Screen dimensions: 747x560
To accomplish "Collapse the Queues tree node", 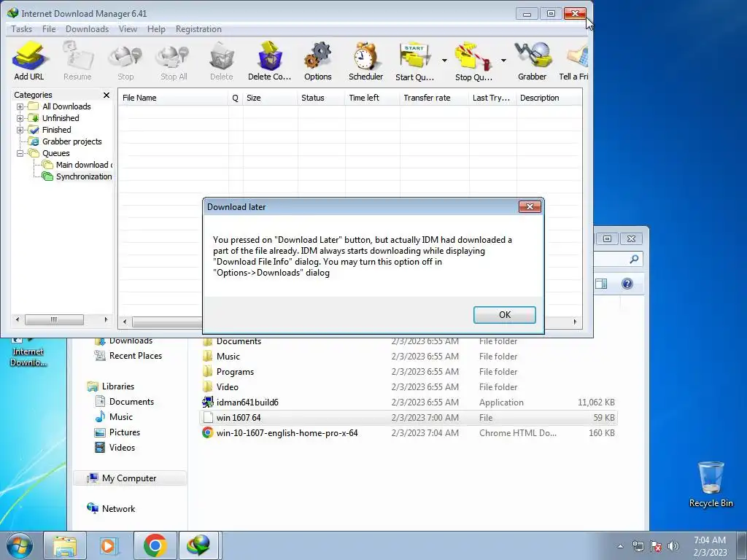I will pyautogui.click(x=20, y=153).
